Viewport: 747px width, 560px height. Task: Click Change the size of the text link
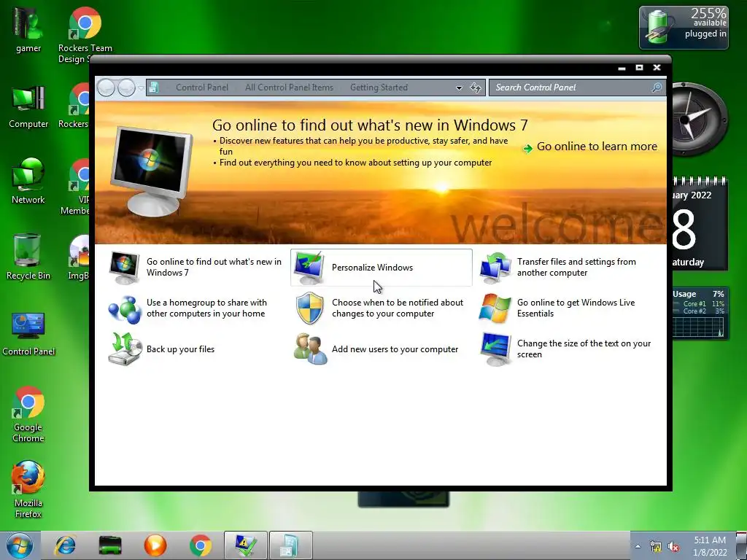pyautogui.click(x=584, y=349)
